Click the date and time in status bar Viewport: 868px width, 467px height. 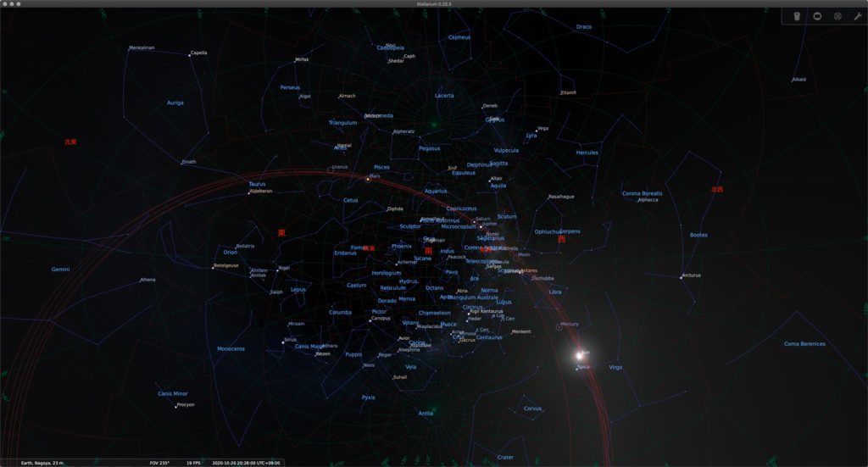coord(246,463)
